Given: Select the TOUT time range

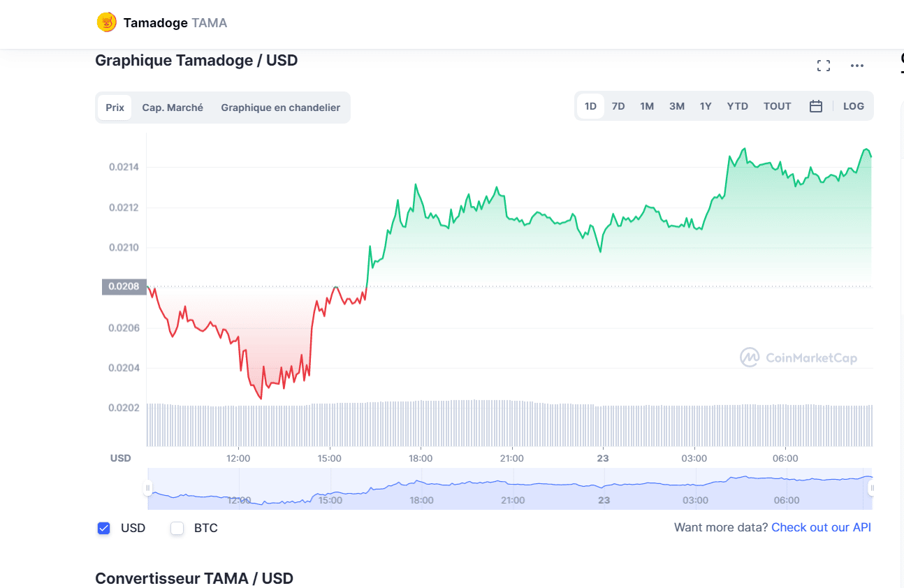Looking at the screenshot, I should [x=778, y=106].
